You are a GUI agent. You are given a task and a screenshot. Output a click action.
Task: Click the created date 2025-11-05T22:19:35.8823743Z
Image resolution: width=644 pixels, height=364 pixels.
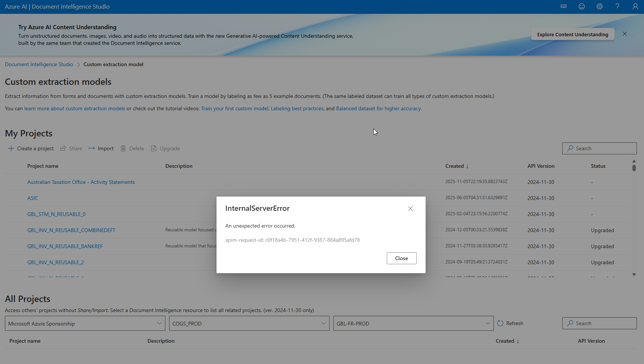[x=476, y=182]
